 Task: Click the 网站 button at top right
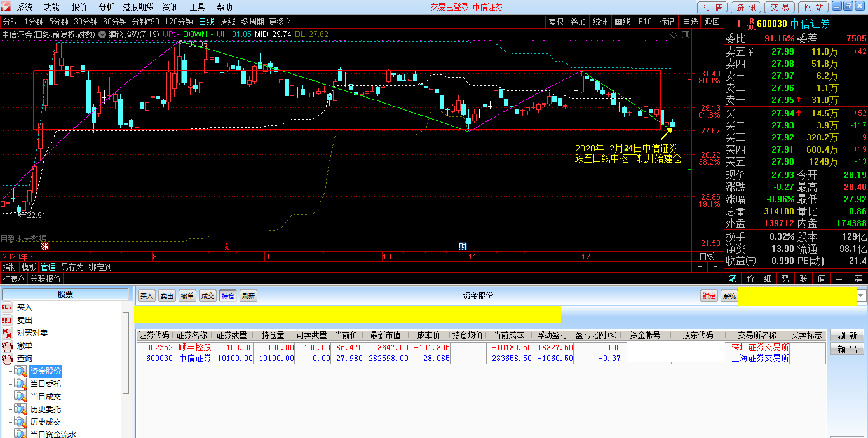(x=813, y=7)
